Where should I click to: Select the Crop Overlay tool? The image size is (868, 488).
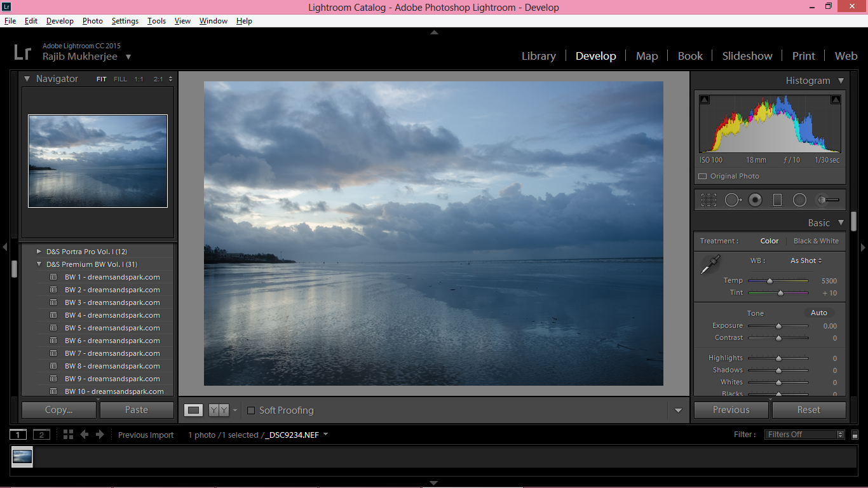(x=708, y=200)
